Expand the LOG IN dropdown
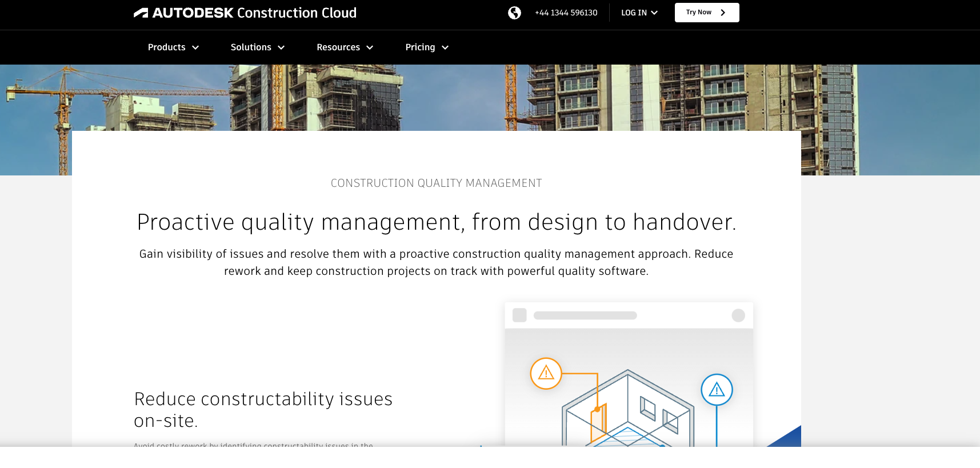 point(639,13)
